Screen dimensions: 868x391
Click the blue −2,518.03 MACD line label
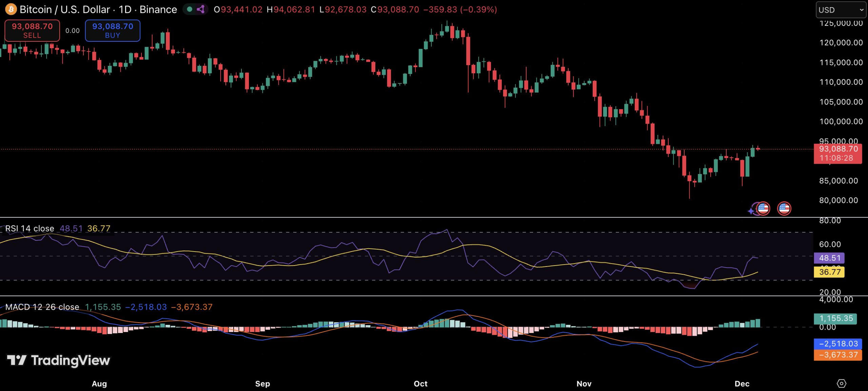pyautogui.click(x=838, y=344)
